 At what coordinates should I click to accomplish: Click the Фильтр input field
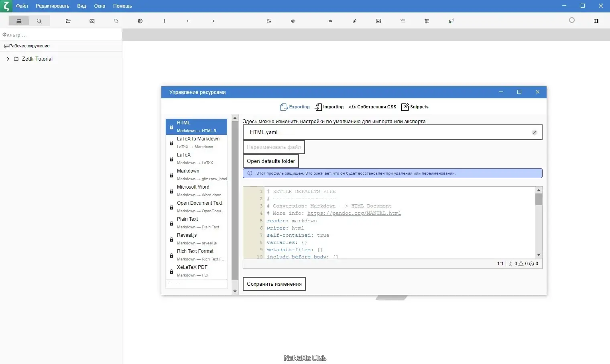click(x=61, y=35)
